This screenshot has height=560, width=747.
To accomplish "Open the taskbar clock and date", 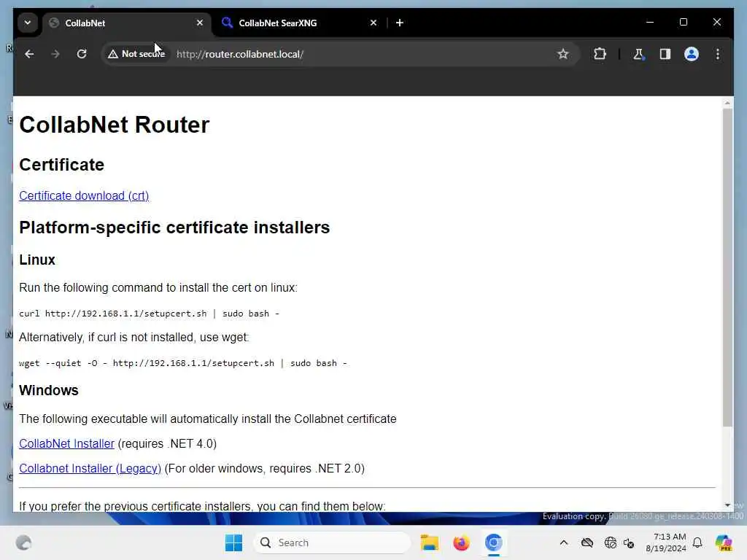I will coord(666,542).
